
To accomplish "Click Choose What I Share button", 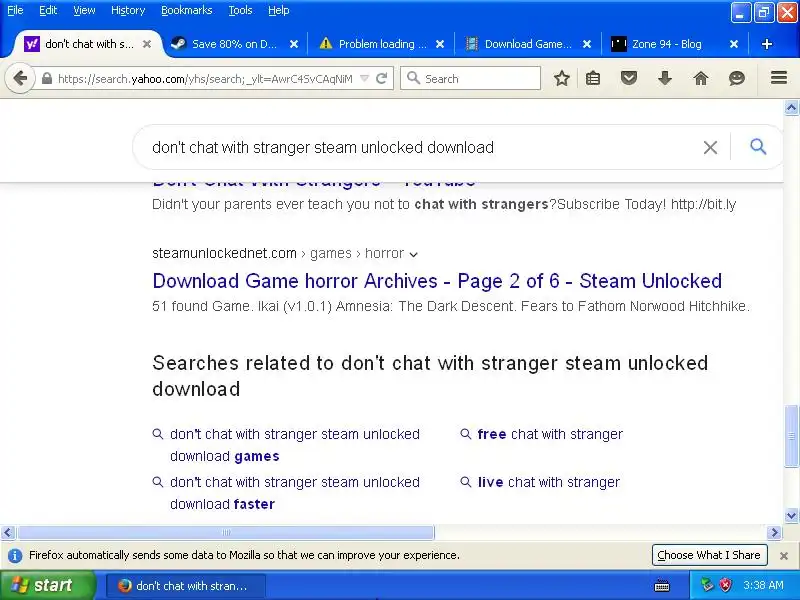I will [709, 555].
